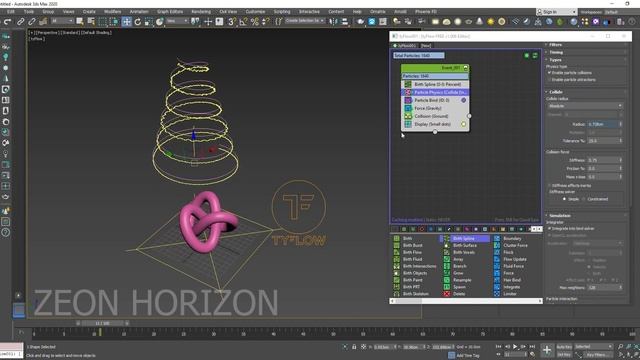Click the Stiffness value input field
This screenshot has width=640, height=360.
[605, 160]
